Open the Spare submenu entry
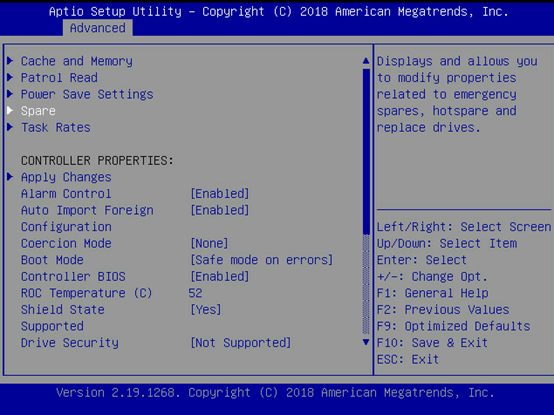The width and height of the screenshot is (554, 415). [x=38, y=111]
